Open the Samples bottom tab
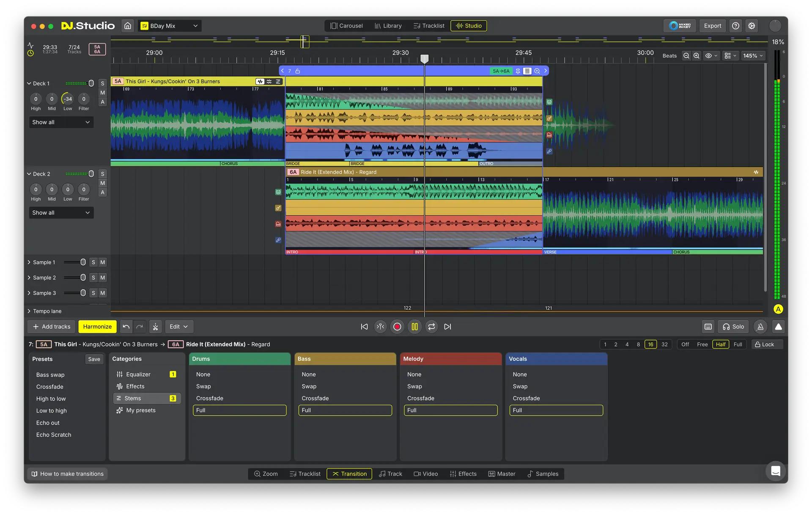This screenshot has height=515, width=812. coord(543,474)
